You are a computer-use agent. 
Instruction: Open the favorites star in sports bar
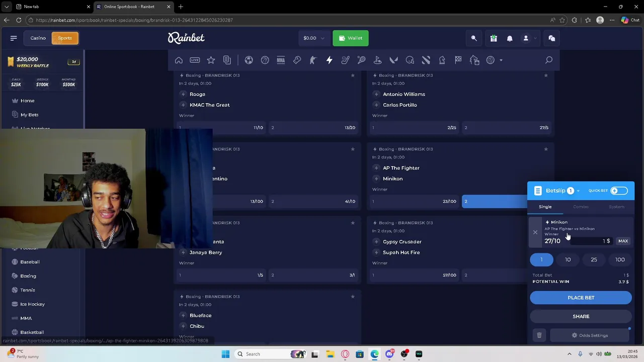pos(211,60)
